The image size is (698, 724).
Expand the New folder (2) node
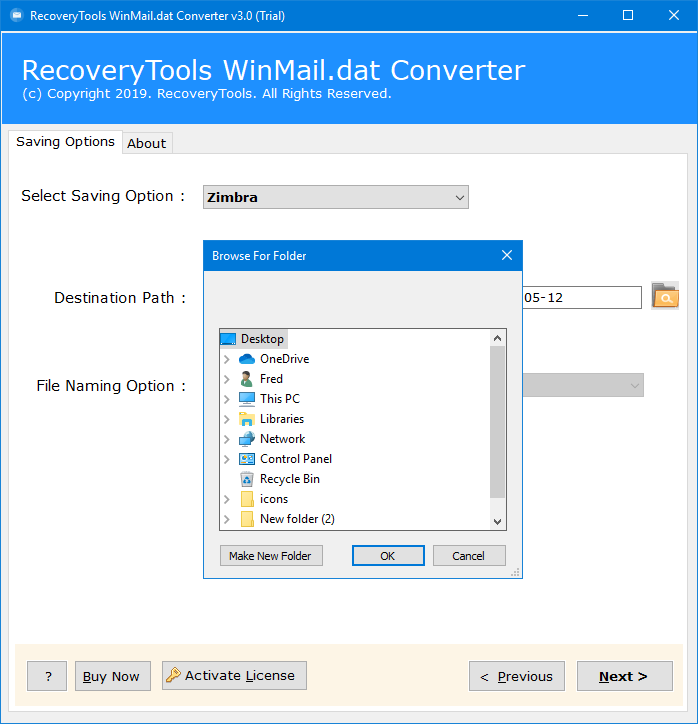[x=227, y=519]
